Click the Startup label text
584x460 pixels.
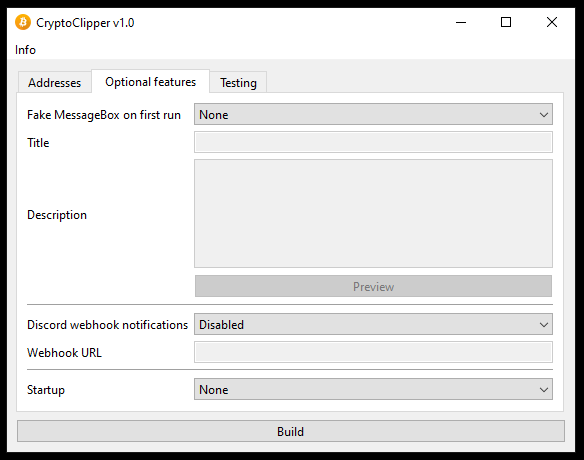click(46, 390)
